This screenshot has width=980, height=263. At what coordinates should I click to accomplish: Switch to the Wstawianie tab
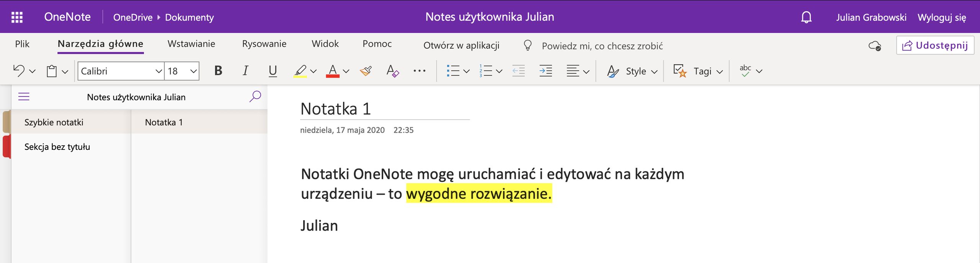pos(191,44)
